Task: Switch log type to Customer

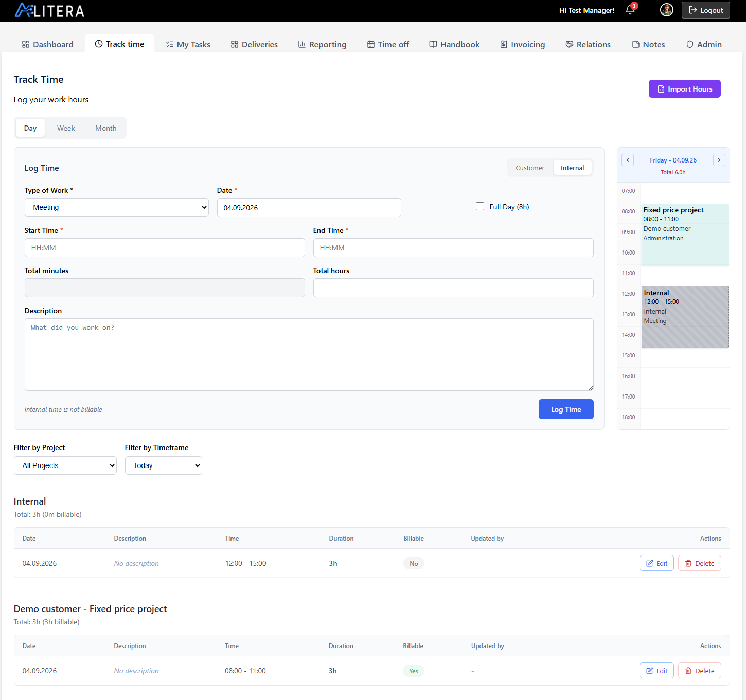Action: 530,168
